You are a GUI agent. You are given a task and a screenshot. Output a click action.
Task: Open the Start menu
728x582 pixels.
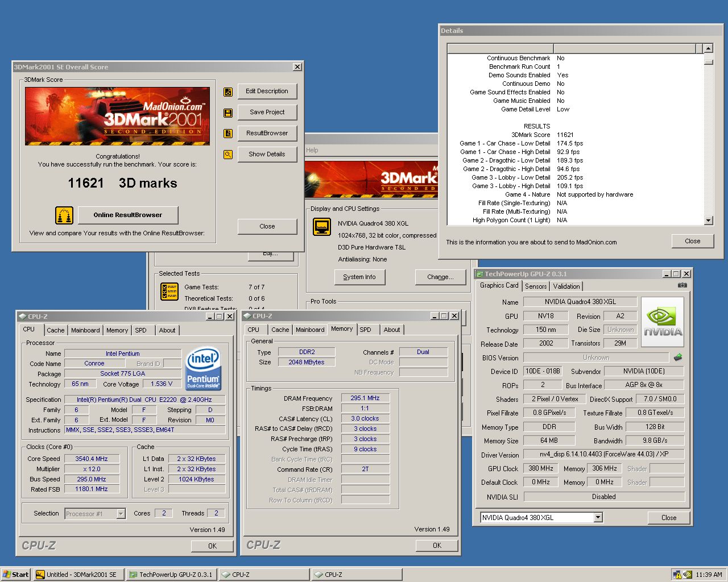point(15,575)
